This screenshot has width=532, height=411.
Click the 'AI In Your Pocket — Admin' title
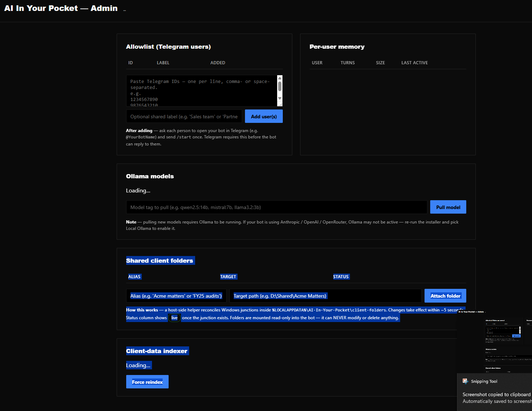coord(61,8)
